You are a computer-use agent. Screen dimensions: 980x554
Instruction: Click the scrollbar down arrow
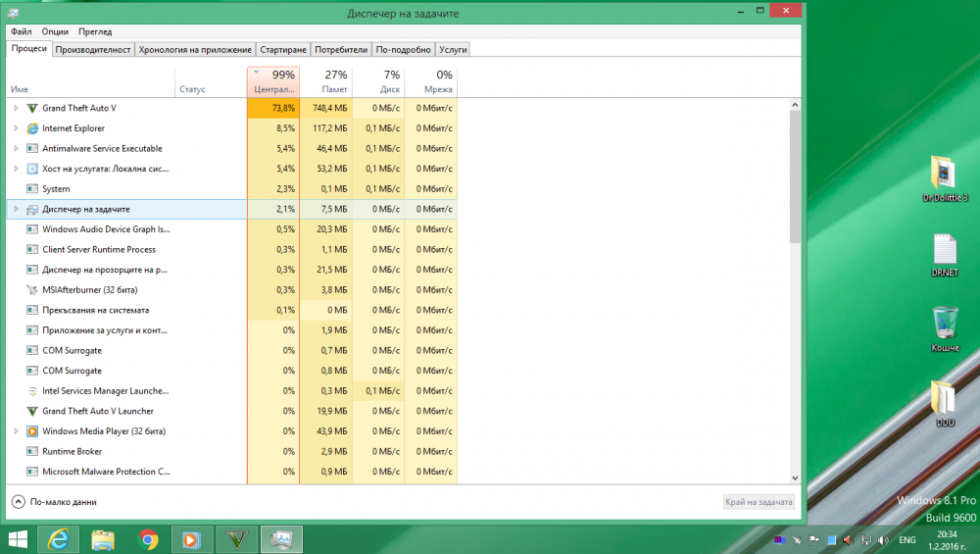pos(795,478)
